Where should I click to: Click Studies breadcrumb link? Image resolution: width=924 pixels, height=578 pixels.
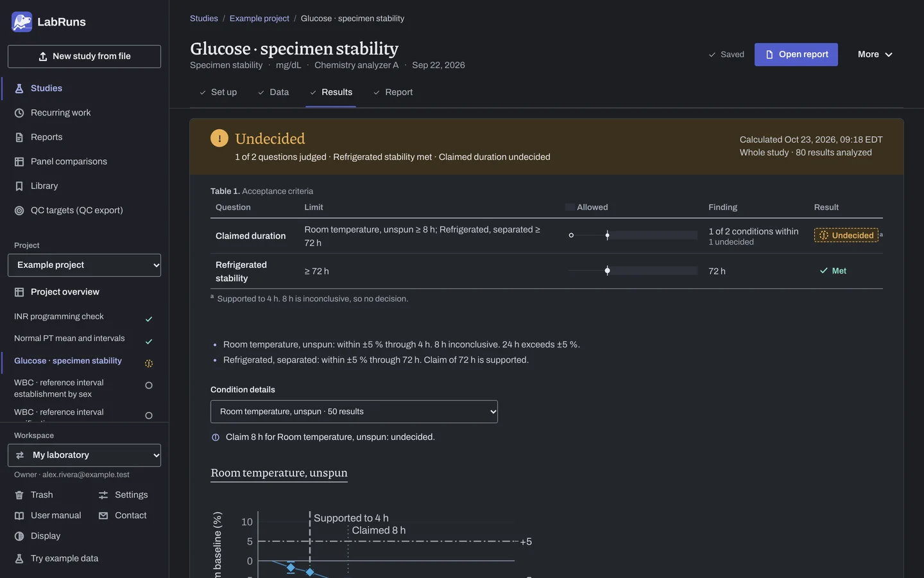click(x=204, y=19)
